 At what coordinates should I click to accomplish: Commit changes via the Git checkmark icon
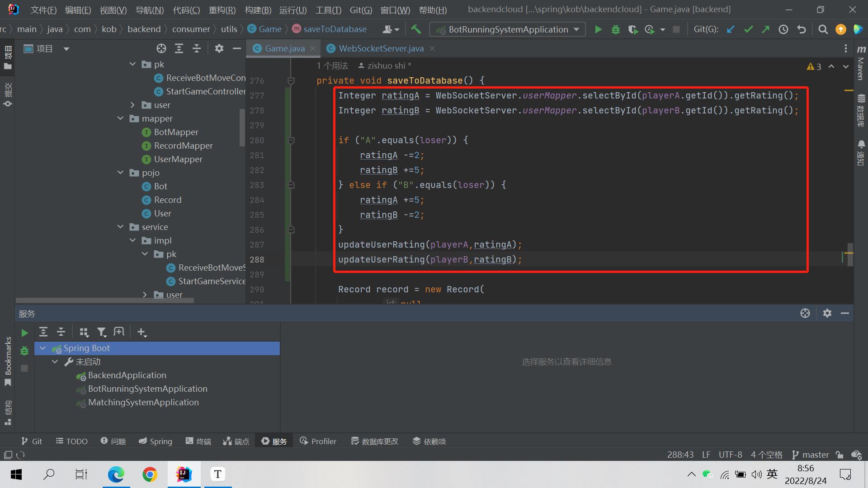pos(749,29)
